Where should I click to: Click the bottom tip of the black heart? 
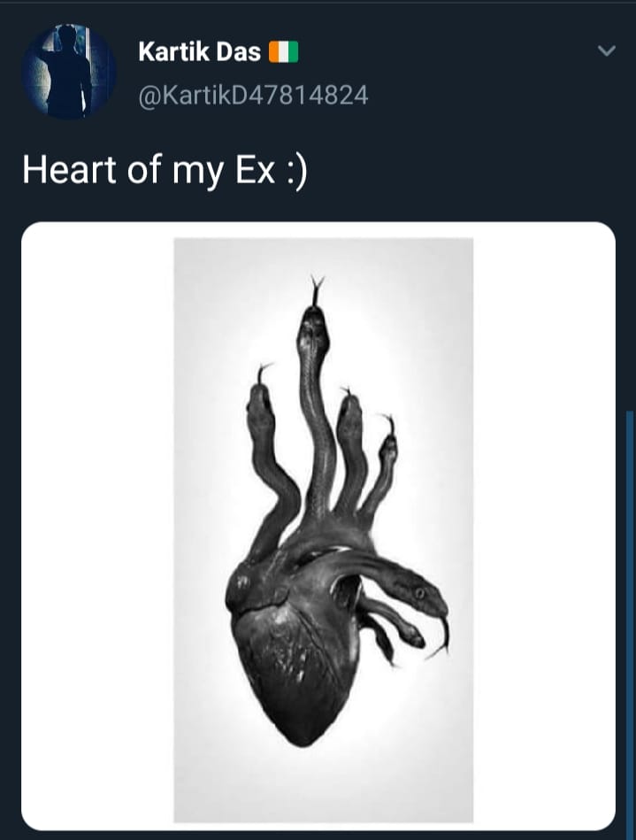pos(302,738)
